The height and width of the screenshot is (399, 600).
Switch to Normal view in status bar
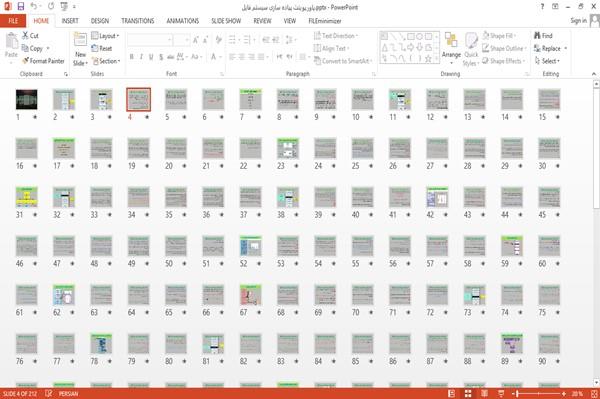[x=452, y=394]
